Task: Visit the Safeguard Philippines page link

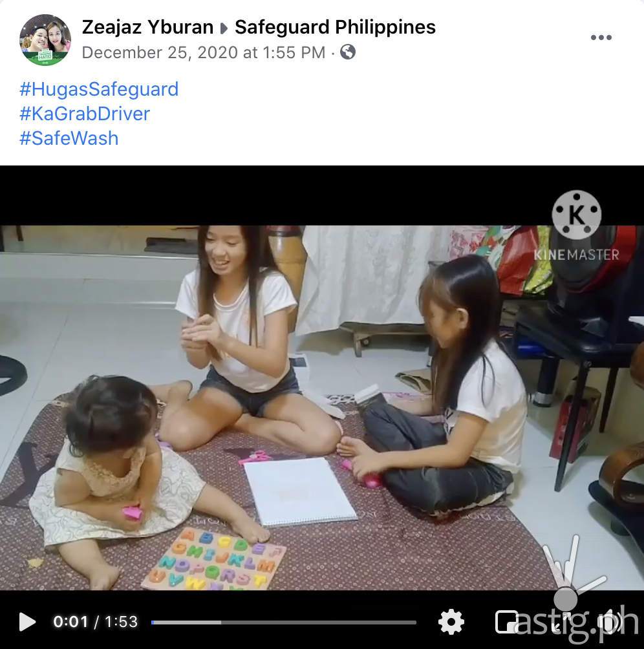Action: tap(335, 27)
